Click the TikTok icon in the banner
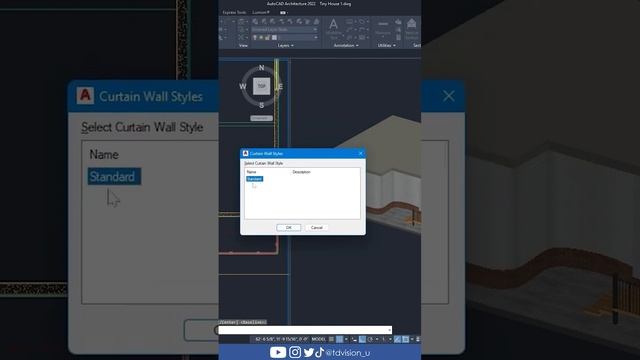Screen dimensions: 640x360 pyautogui.click(x=319, y=352)
